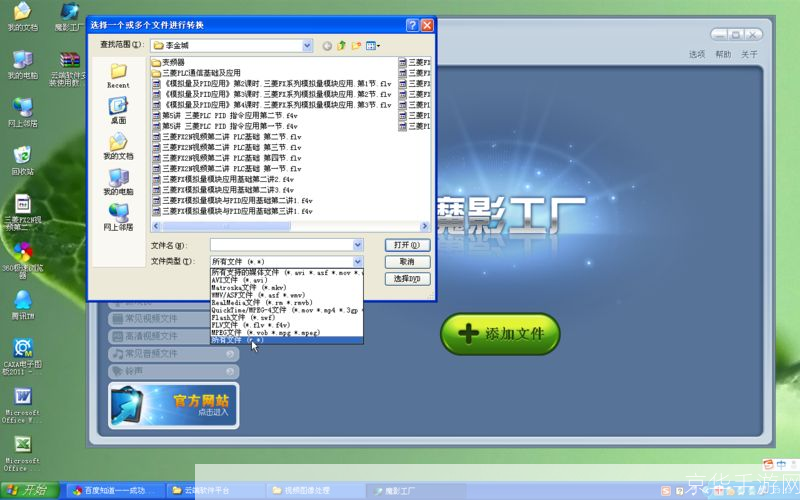Open the Microsoft Office Excel desktop icon
Image resolution: width=800 pixels, height=500 pixels.
(22, 453)
